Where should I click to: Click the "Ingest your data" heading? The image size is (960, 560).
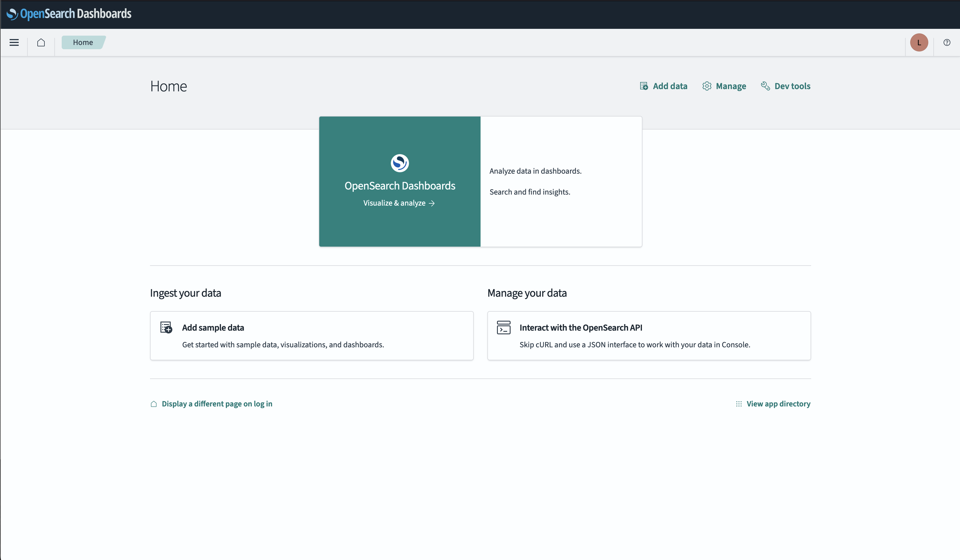point(186,293)
